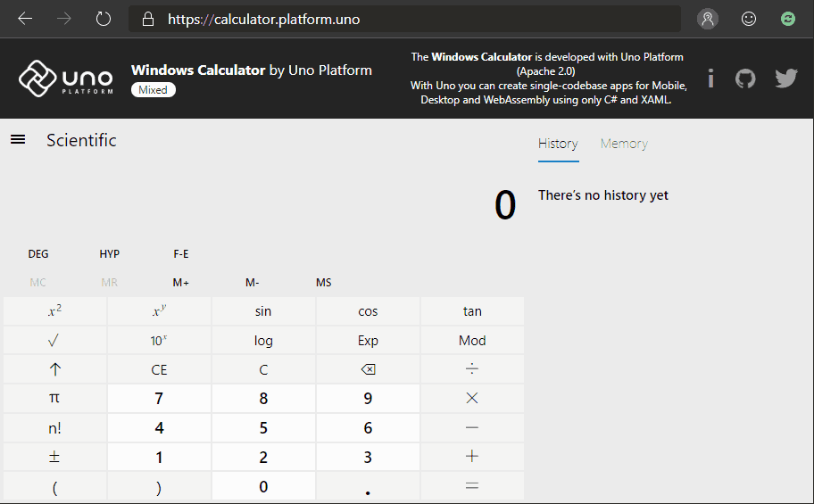
Task: Click the sin function key
Action: [x=263, y=311]
